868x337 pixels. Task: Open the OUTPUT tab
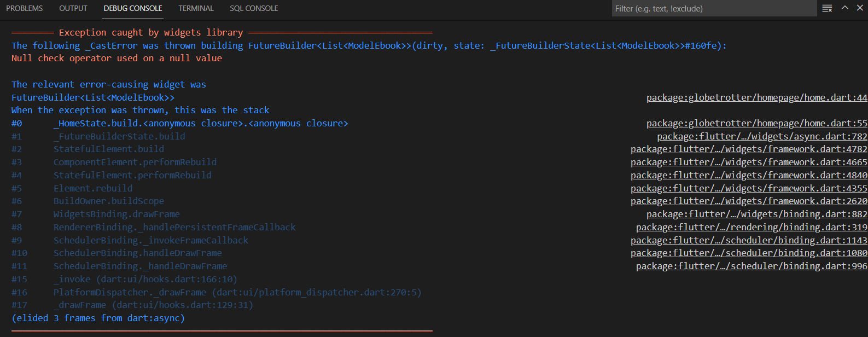pos(73,8)
